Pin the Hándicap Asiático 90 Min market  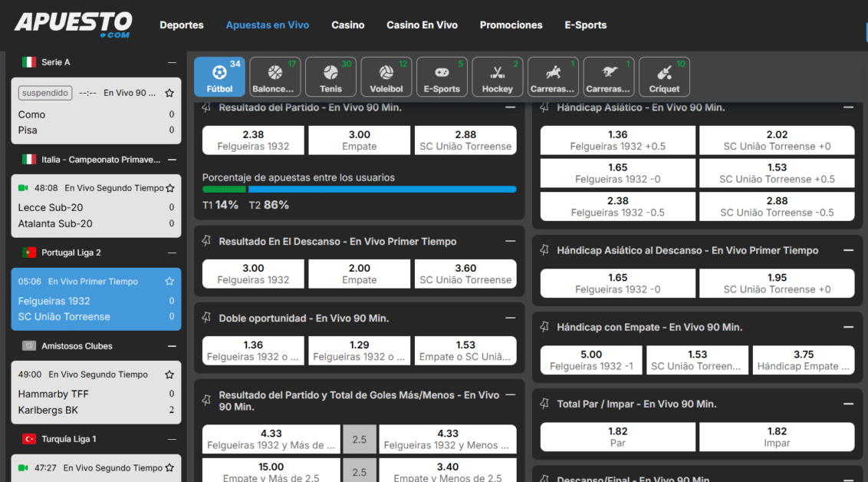(x=544, y=107)
